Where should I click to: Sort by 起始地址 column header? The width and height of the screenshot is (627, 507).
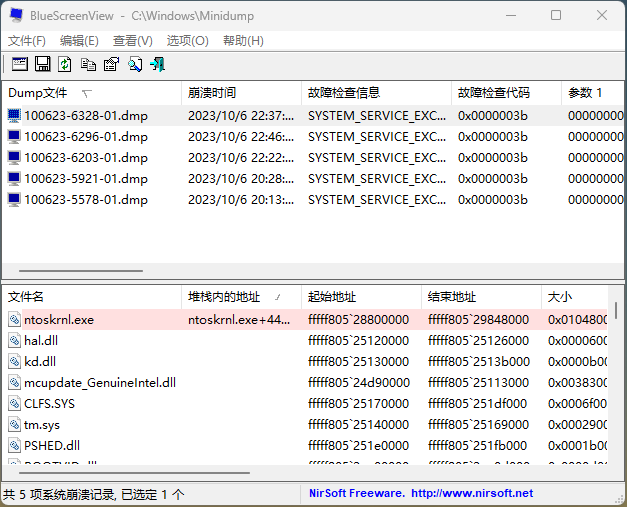(x=361, y=297)
